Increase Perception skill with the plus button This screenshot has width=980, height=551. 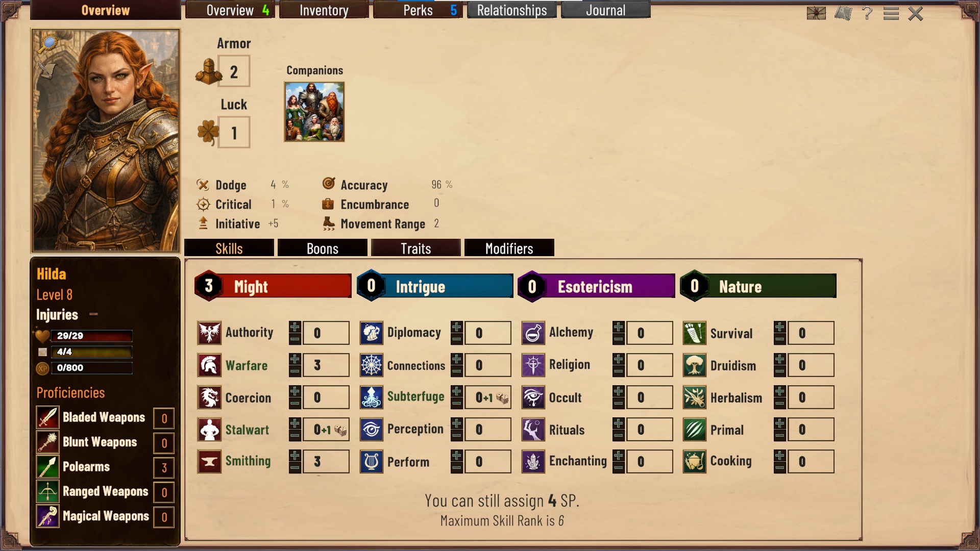pyautogui.click(x=457, y=423)
